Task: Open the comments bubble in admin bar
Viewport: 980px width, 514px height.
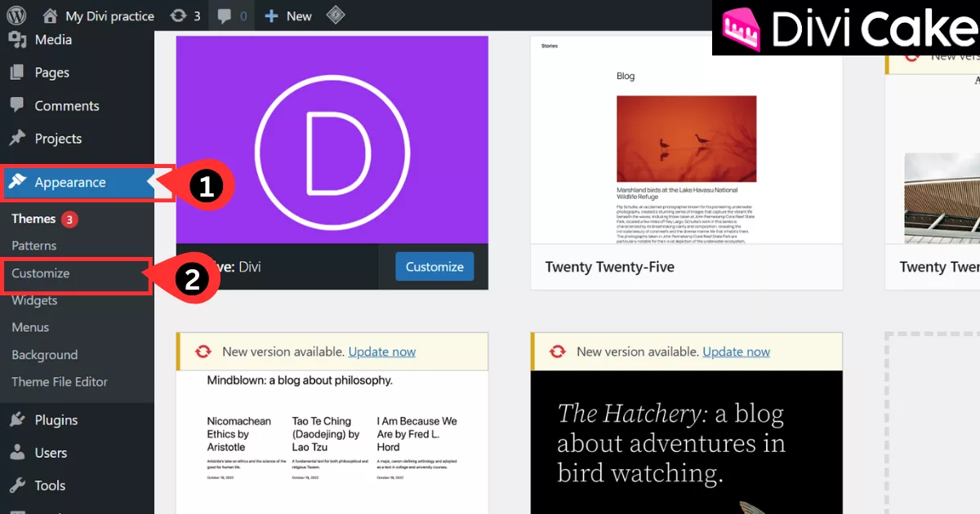Action: [x=225, y=16]
